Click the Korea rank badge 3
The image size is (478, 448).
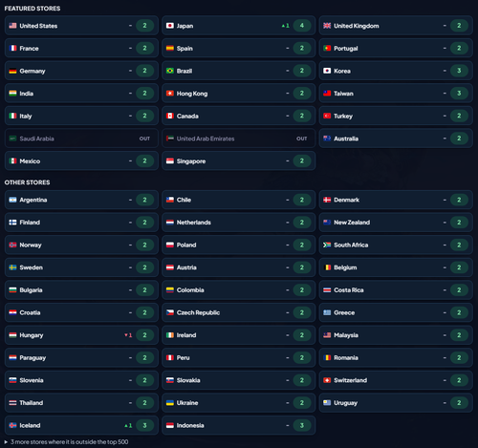pos(459,71)
